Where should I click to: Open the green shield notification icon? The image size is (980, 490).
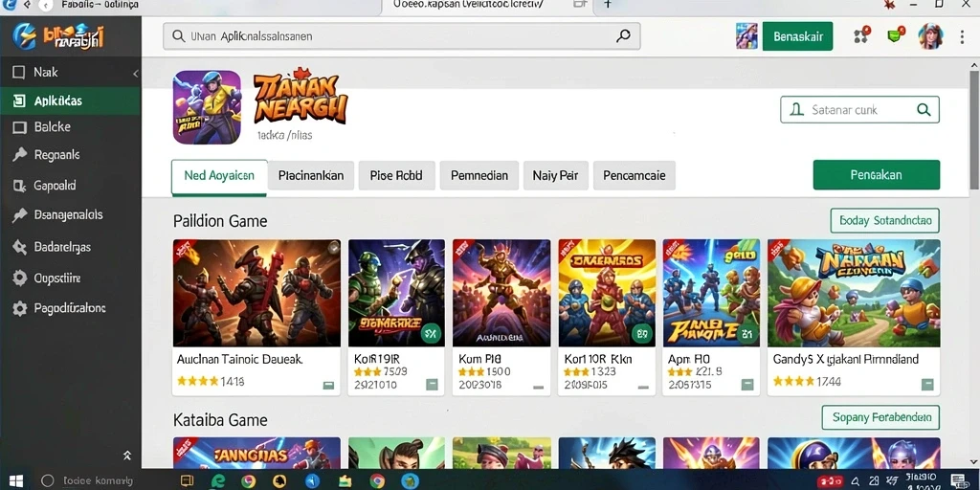[x=897, y=35]
